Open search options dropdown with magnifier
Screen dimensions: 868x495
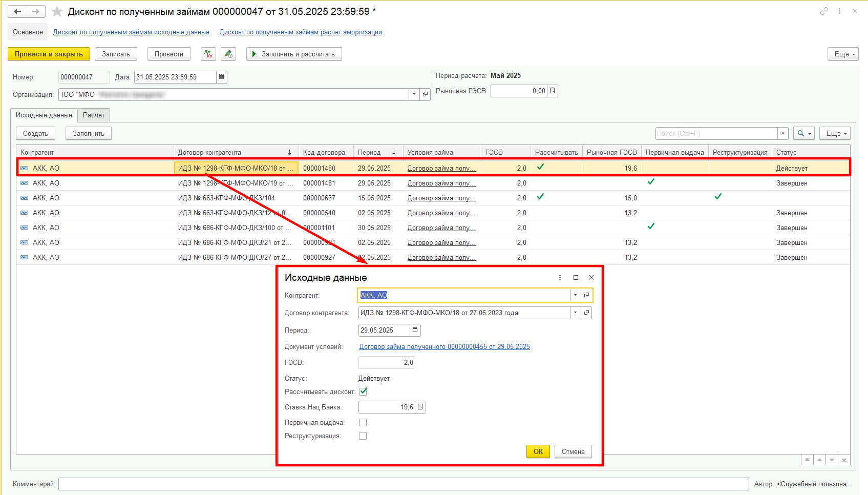tap(804, 133)
